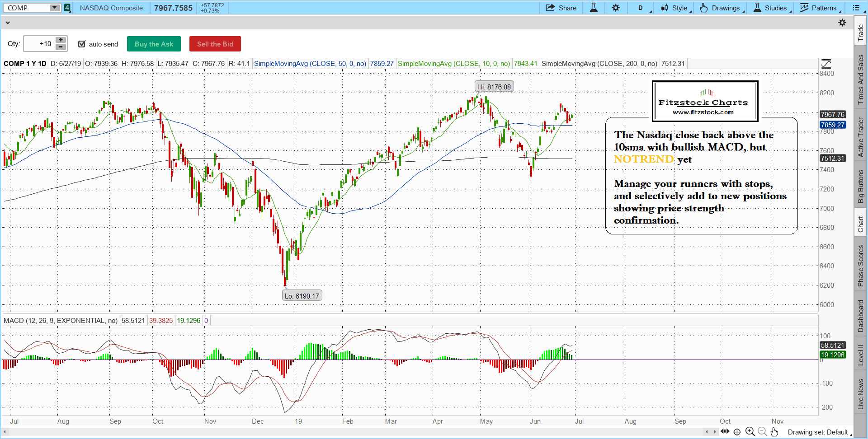Open the COMP symbol dropdown arrow

(54, 8)
